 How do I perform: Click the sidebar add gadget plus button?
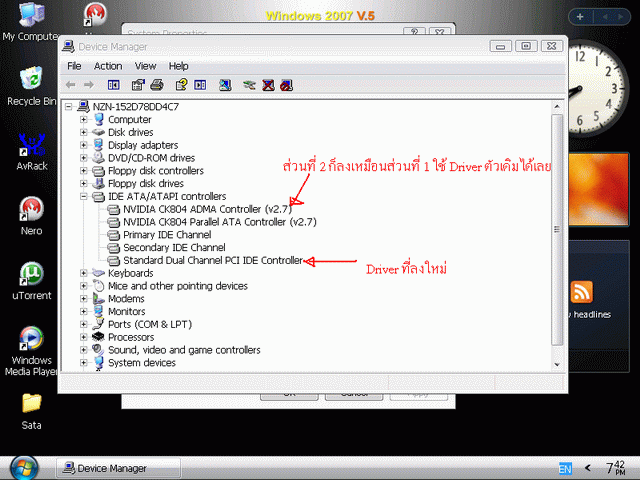(x=580, y=17)
